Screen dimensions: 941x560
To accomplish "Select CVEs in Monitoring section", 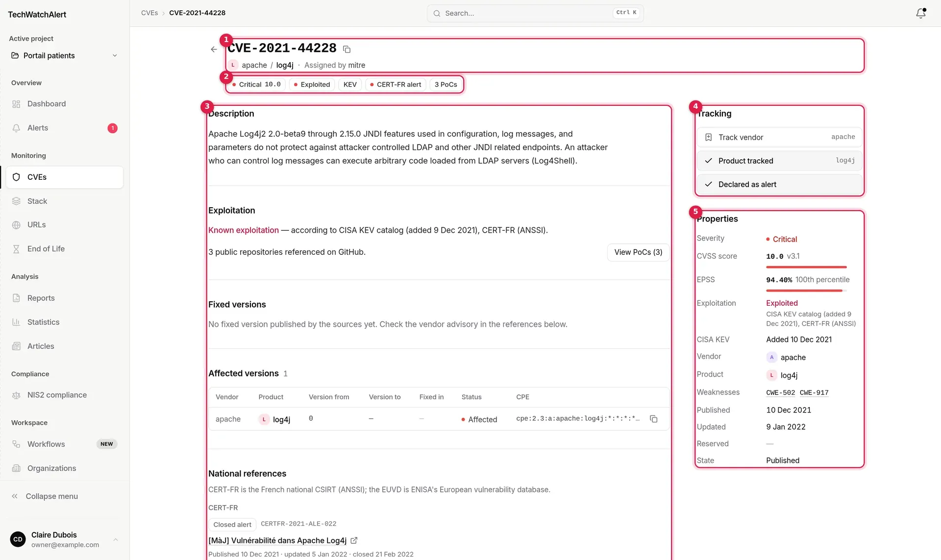I will (x=65, y=177).
